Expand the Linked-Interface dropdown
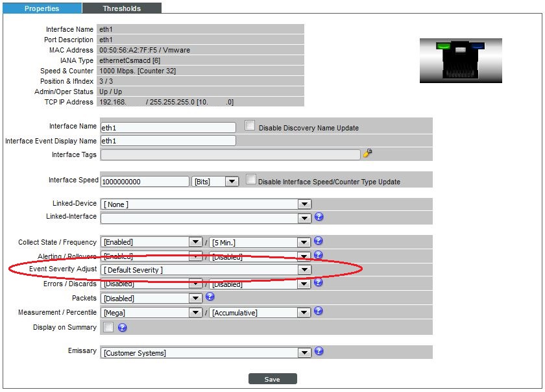Viewport: 545px width, 392px height. pyautogui.click(x=206, y=218)
